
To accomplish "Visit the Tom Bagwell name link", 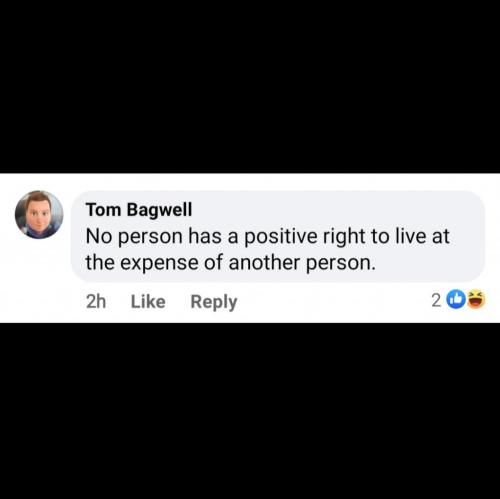I will pos(139,210).
